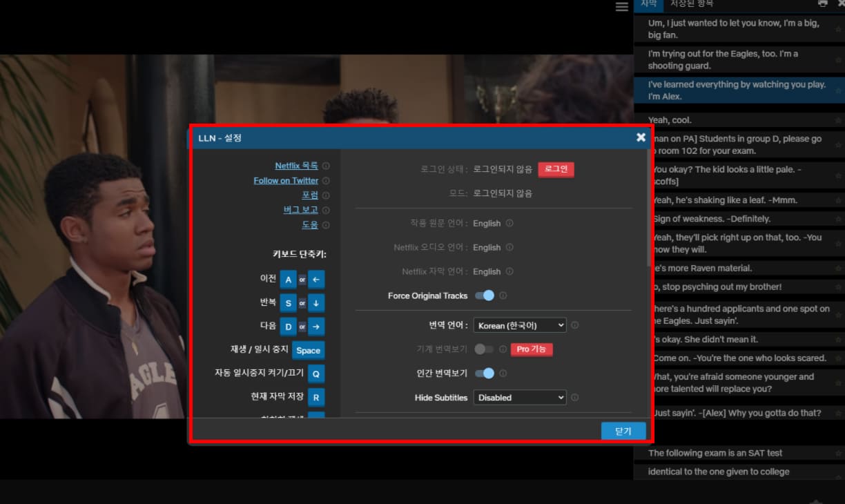Toggle the 인간 번역보기 switch
This screenshot has height=504, width=845.
click(x=485, y=374)
